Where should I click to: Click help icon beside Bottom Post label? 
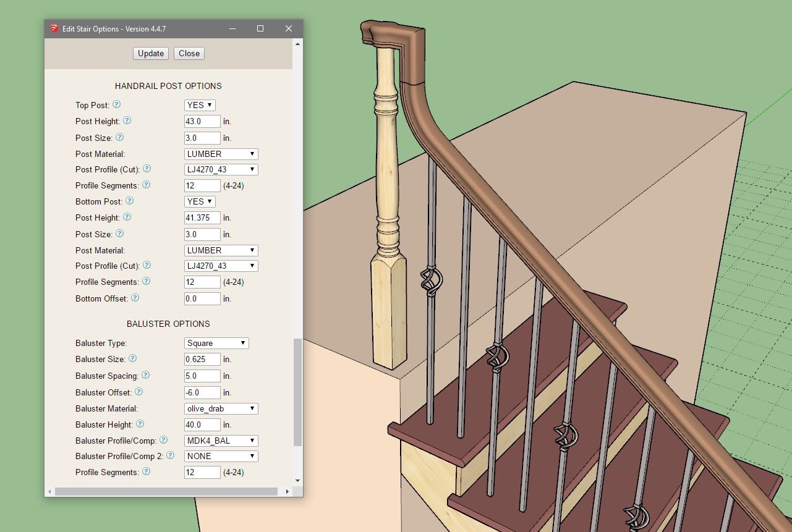coord(129,201)
